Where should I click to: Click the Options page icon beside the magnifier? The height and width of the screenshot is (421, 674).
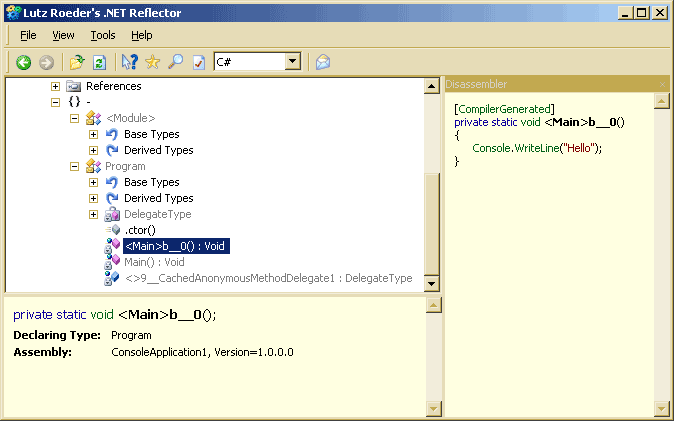(198, 62)
